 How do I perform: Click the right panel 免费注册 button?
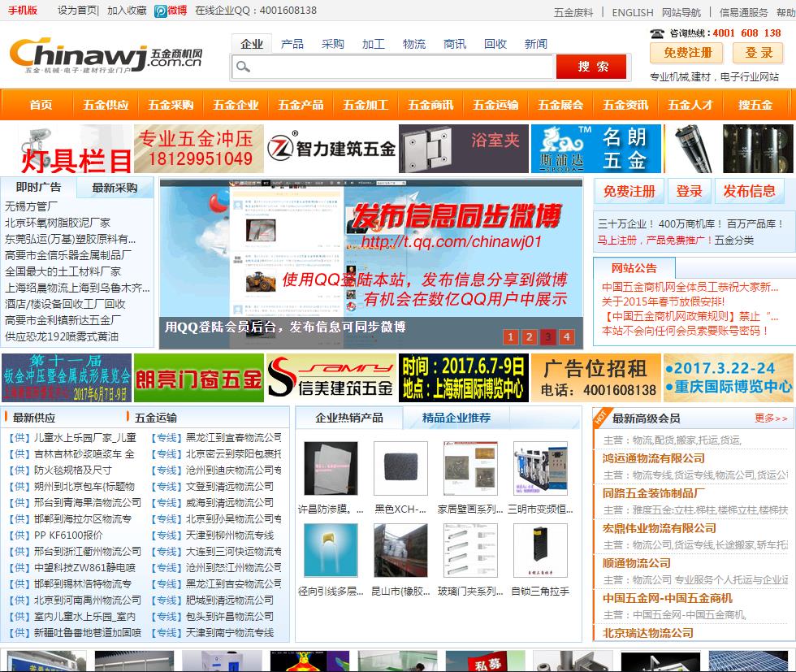629,191
